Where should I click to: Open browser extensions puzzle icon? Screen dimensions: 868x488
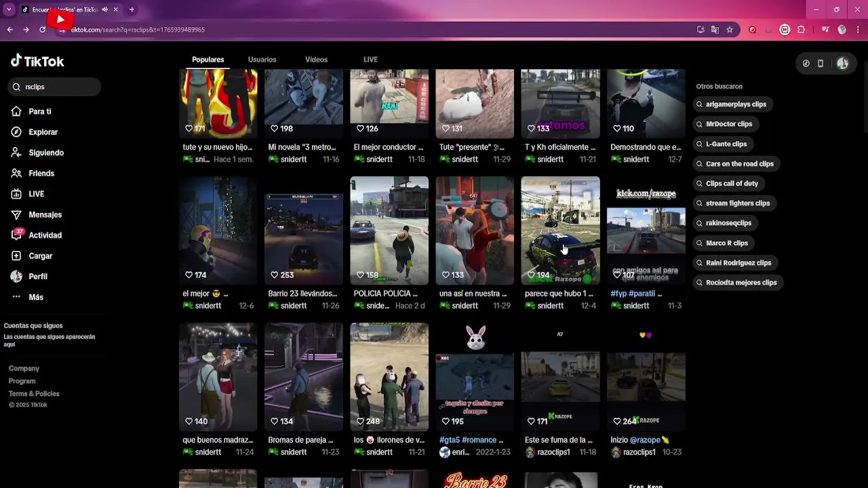click(802, 30)
